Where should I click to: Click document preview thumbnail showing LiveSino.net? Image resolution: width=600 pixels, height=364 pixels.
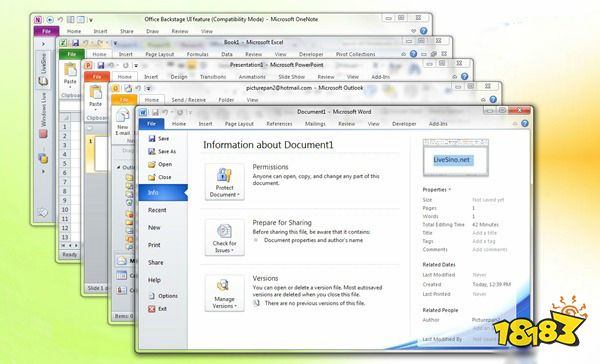point(455,158)
